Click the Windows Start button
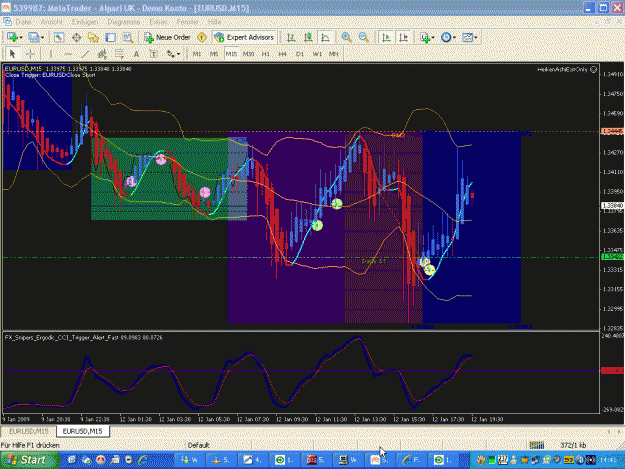The height and width of the screenshot is (469, 625). tap(29, 460)
